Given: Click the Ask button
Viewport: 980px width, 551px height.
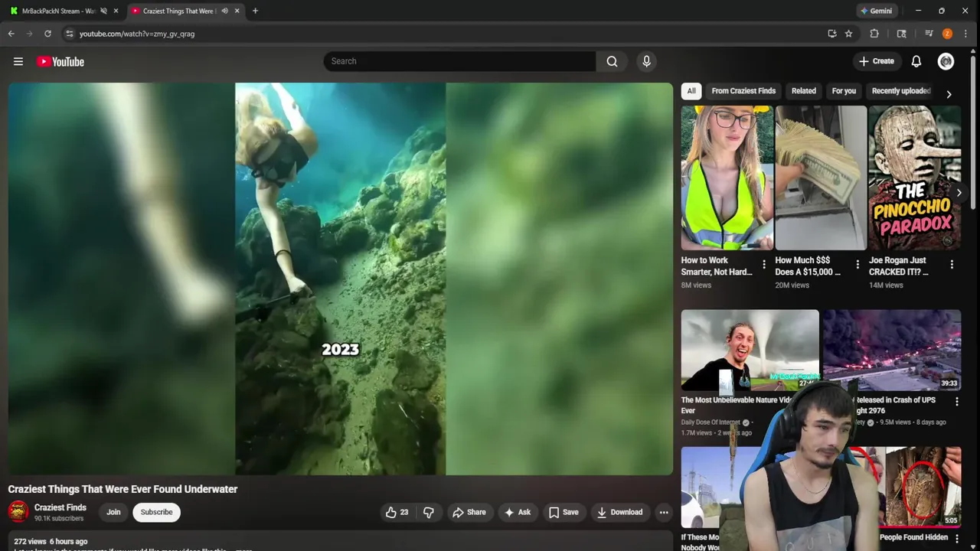Looking at the screenshot, I should [517, 512].
